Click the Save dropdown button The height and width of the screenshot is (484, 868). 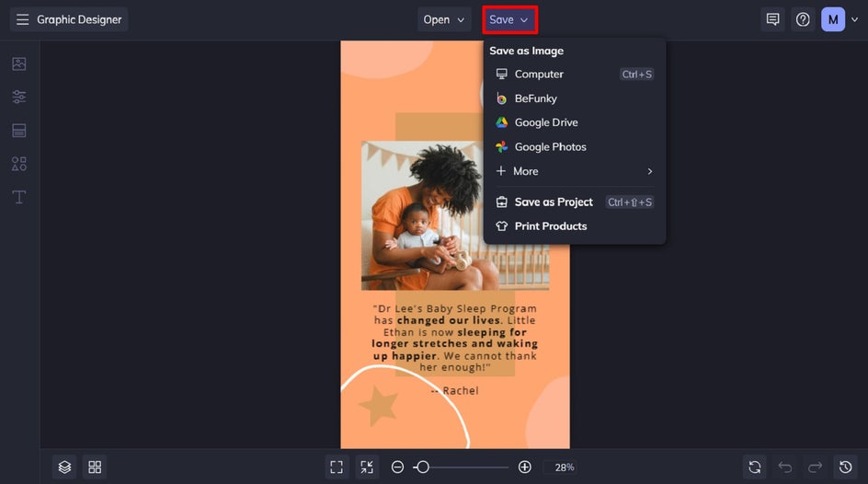coord(509,20)
